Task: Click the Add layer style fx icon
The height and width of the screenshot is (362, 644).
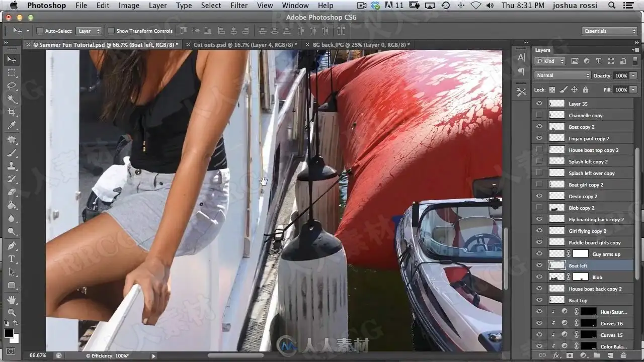Action: click(x=556, y=355)
